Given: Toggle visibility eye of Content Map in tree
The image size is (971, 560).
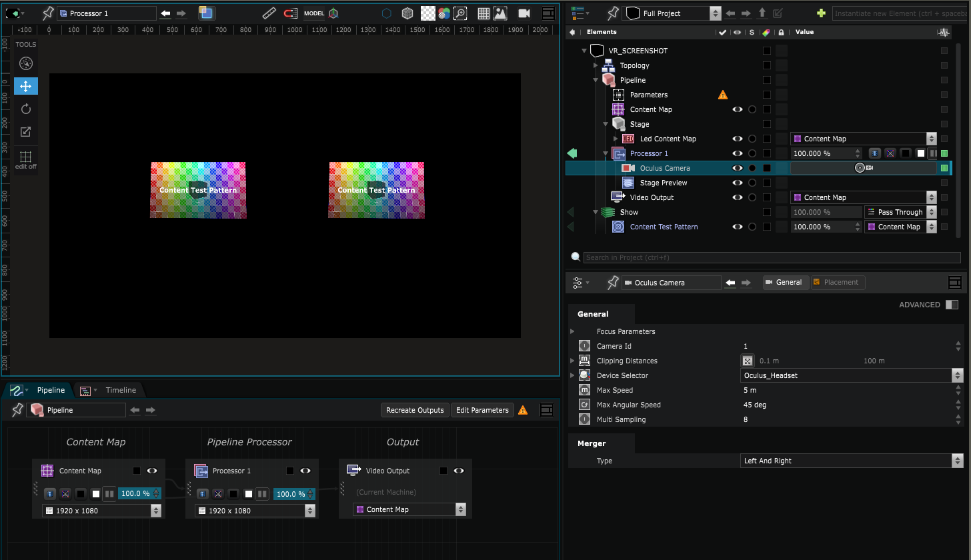Looking at the screenshot, I should point(738,109).
